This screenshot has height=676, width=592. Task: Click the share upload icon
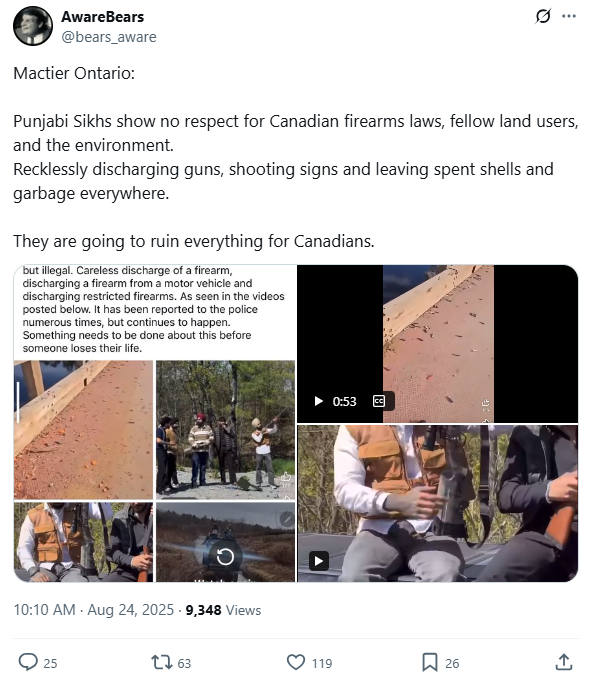[x=564, y=662]
